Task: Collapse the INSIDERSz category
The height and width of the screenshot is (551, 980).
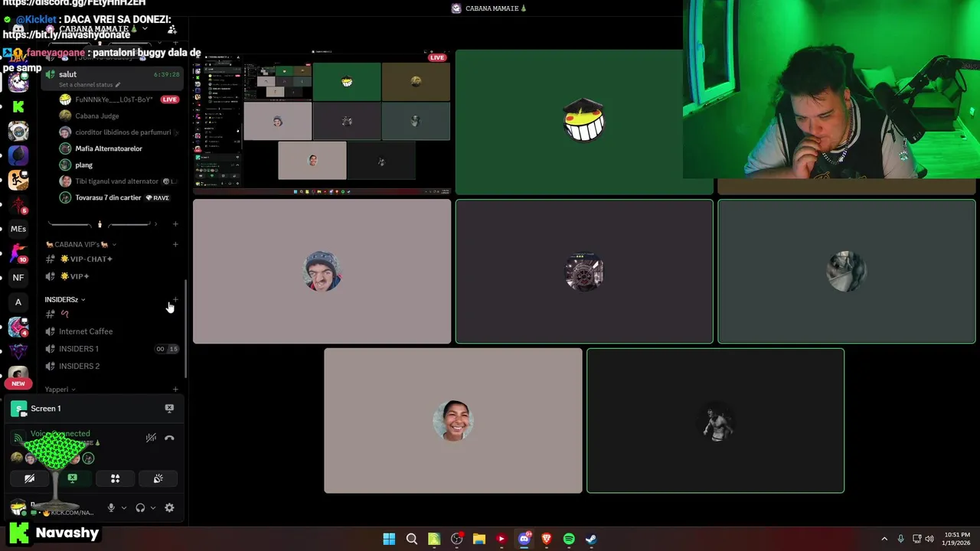Action: point(64,299)
